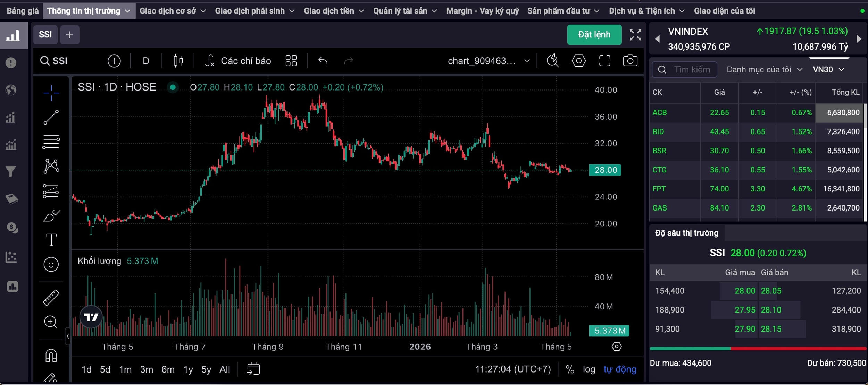Undo the last chart action
This screenshot has width=868, height=385.
[323, 61]
